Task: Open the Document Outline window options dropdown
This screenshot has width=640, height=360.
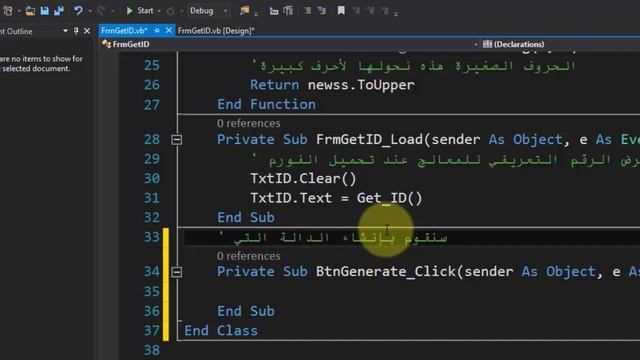Action: pos(65,31)
